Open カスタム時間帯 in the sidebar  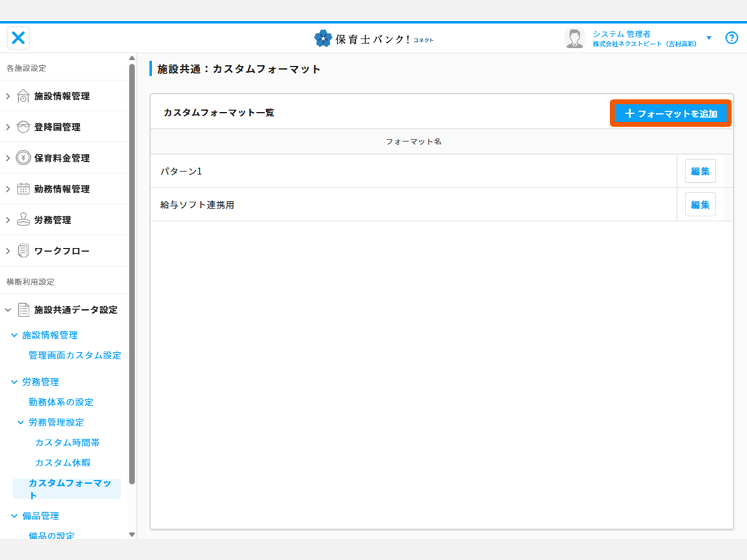coord(62,442)
